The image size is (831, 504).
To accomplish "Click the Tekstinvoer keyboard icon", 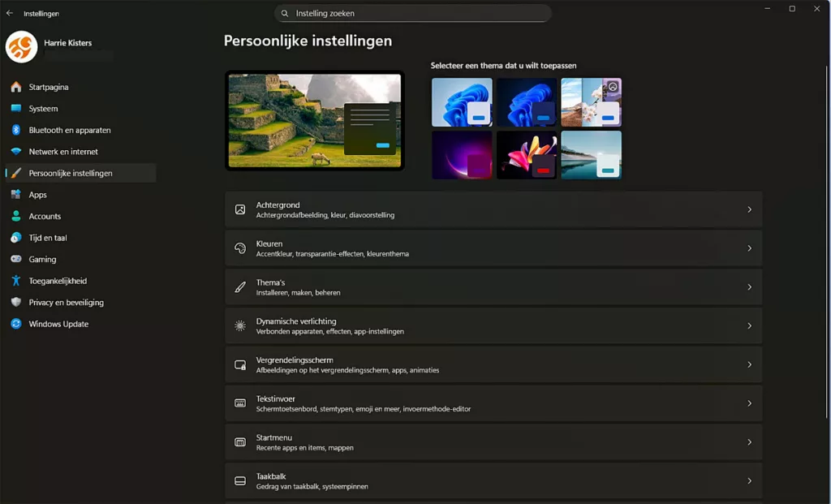I will pyautogui.click(x=239, y=403).
